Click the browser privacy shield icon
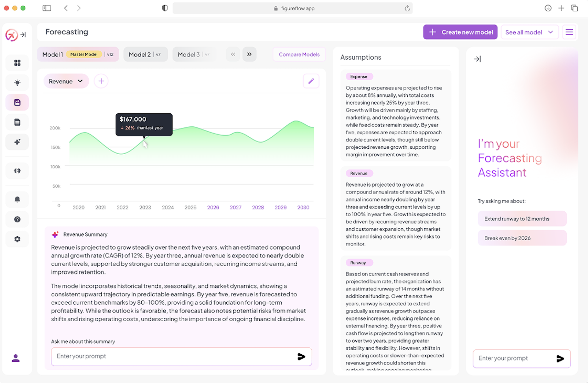 pos(165,8)
